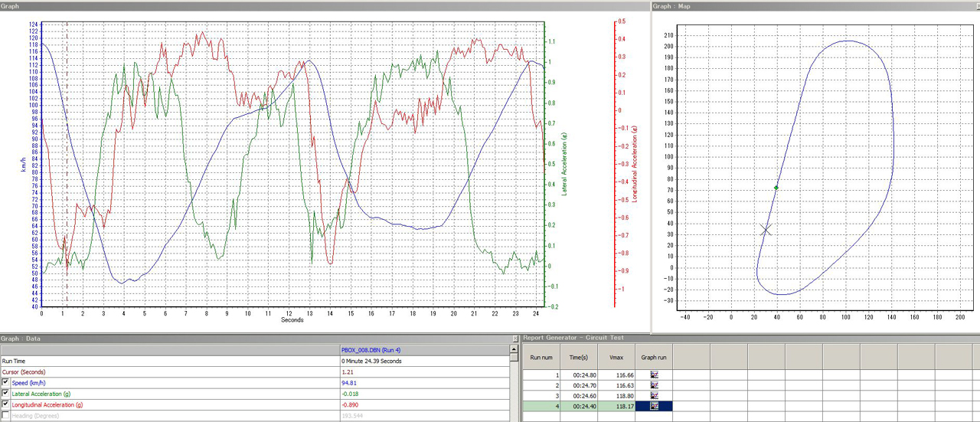The width and height of the screenshot is (980, 422).
Task: Click the green position dot on the map
Action: (x=776, y=188)
